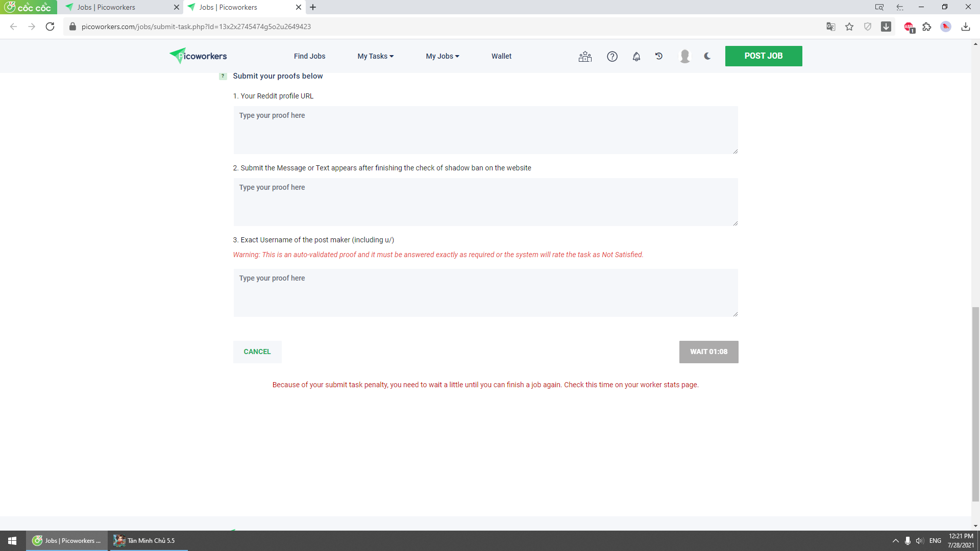This screenshot has height=551, width=980.
Task: Expand the My Tasks dropdown
Action: tap(375, 56)
